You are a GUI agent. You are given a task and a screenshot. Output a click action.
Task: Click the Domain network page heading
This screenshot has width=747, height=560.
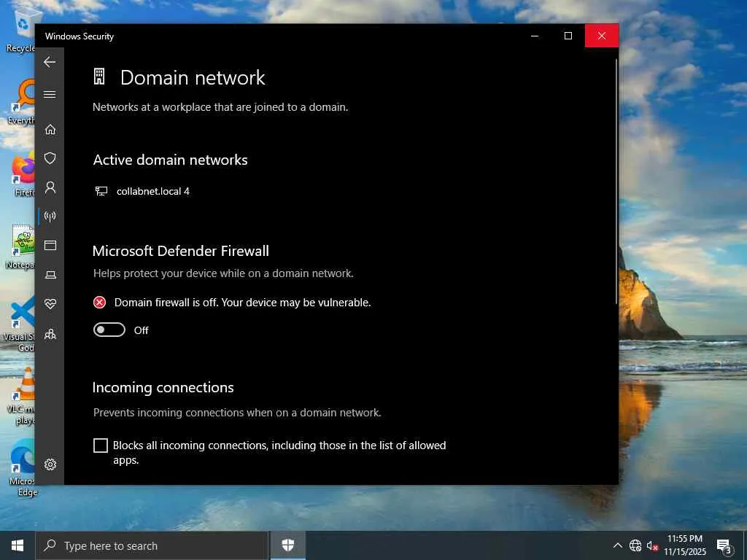click(x=193, y=77)
